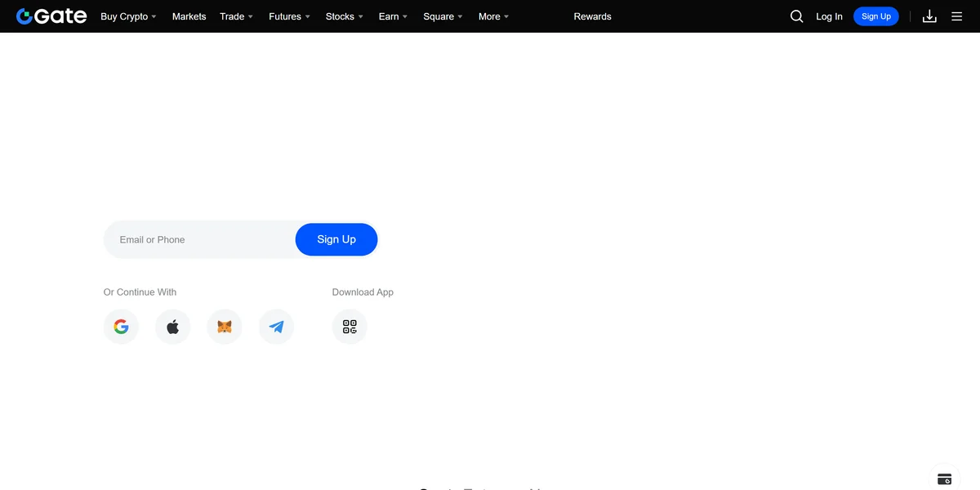
Task: Expand the Futures dropdown menu
Action: 289,16
